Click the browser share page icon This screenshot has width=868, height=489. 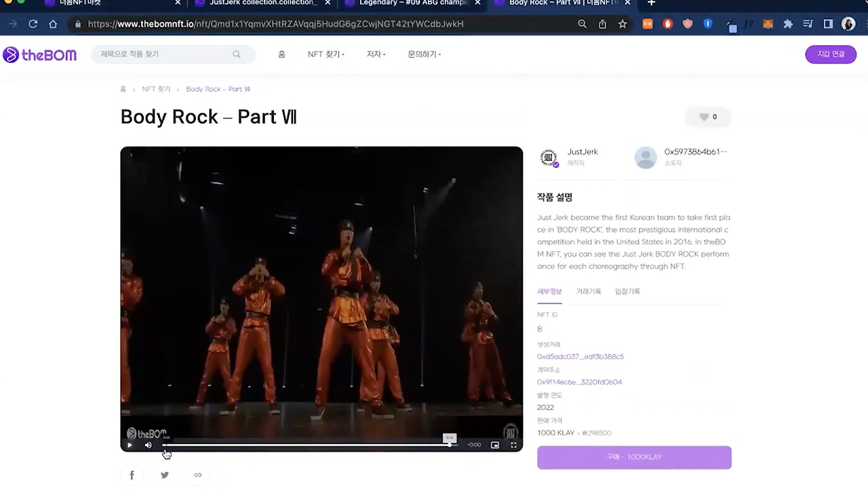tap(602, 24)
